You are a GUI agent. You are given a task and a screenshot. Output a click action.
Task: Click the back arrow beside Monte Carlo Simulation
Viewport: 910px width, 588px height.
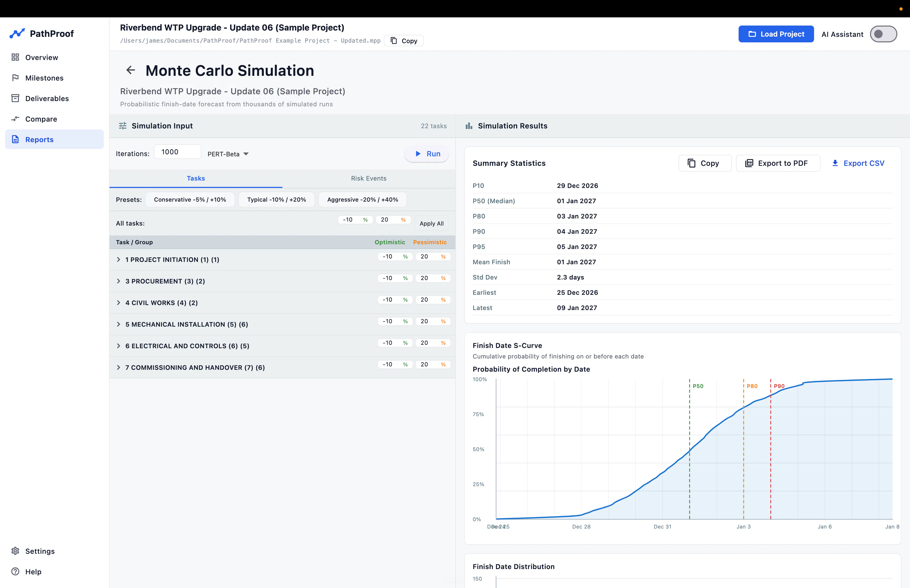[131, 70]
